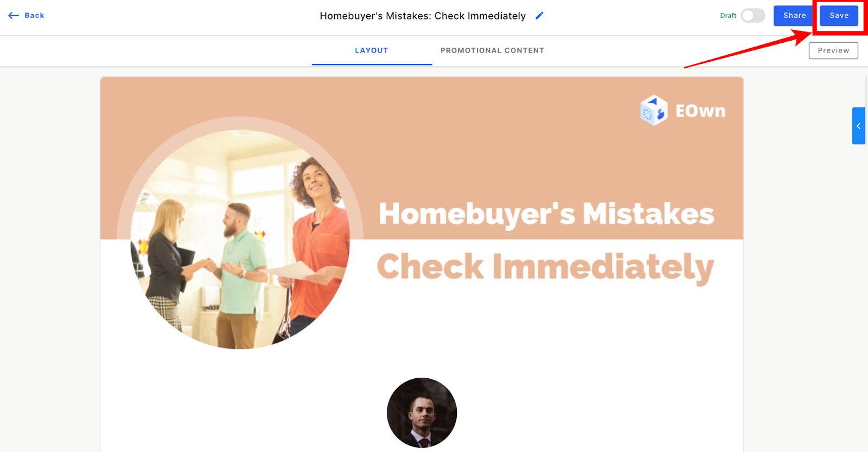
Task: Click the Share button
Action: 794,16
